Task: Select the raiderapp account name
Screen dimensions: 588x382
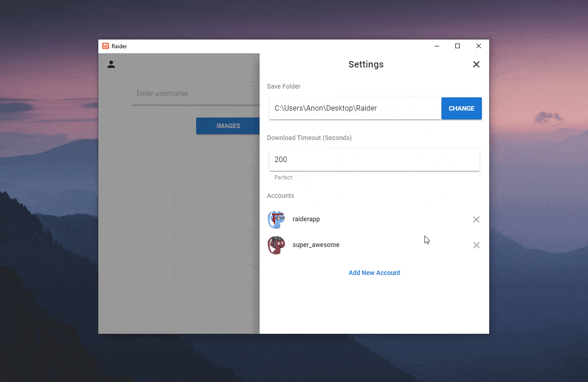Action: (306, 219)
